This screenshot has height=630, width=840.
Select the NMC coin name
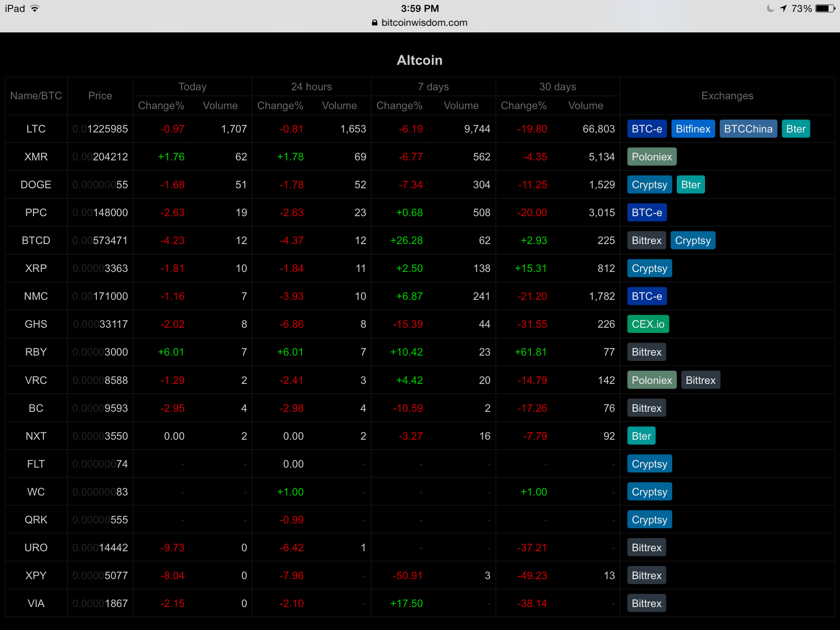(x=36, y=296)
